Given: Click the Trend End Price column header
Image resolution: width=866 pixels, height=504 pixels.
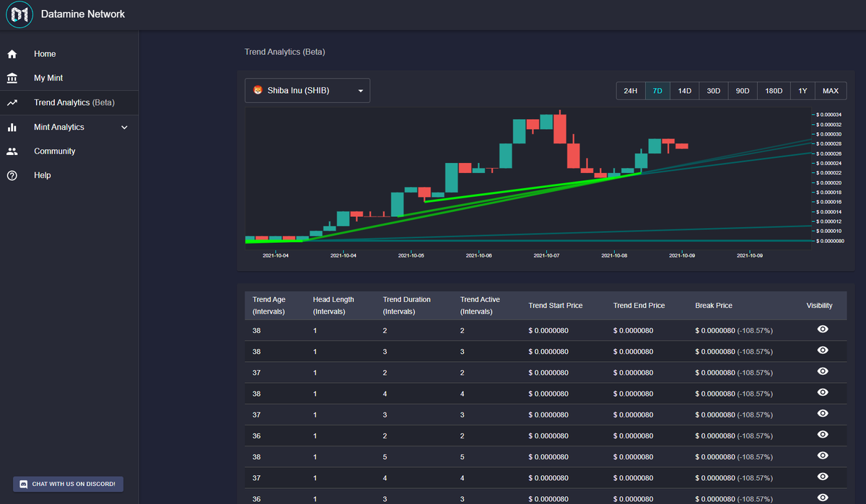Looking at the screenshot, I should click(639, 306).
